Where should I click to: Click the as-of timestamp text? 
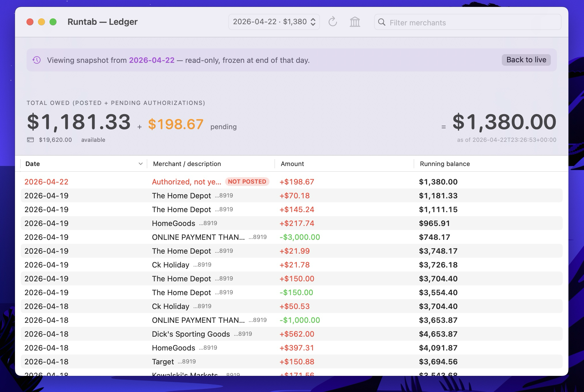(x=507, y=140)
